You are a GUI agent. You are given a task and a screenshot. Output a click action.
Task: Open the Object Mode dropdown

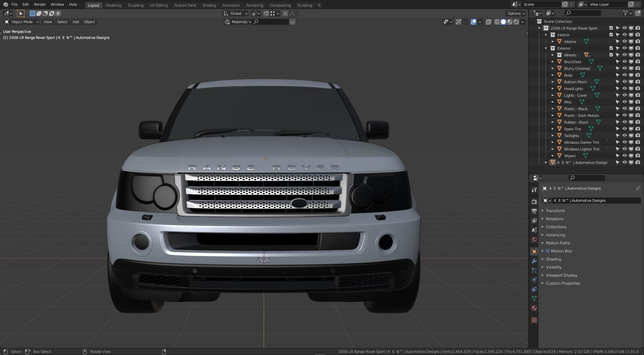pyautogui.click(x=21, y=22)
